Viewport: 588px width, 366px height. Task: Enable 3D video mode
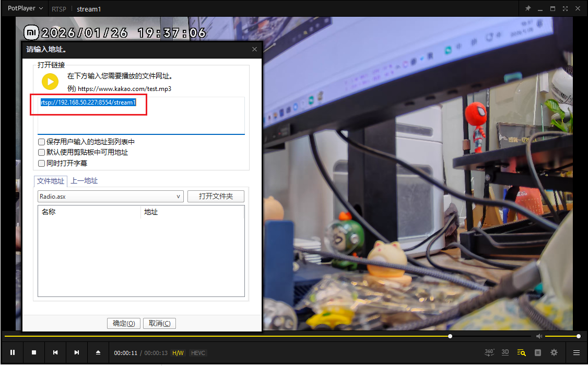click(x=505, y=352)
